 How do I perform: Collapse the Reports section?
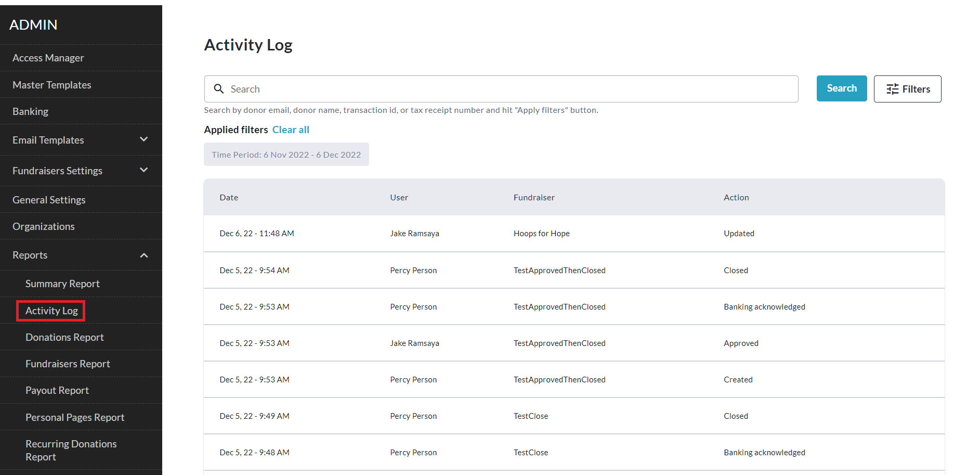point(144,255)
